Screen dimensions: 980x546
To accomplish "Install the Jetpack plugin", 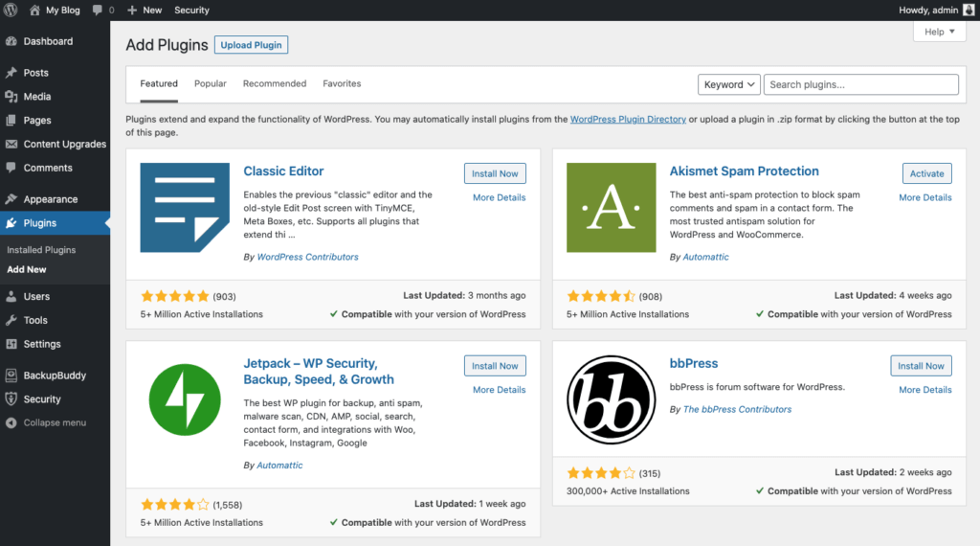I will click(x=495, y=366).
